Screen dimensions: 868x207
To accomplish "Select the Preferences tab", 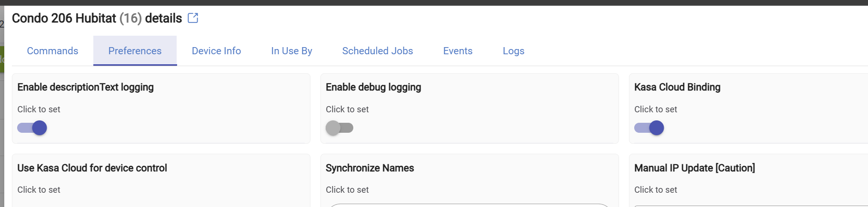I will pyautogui.click(x=135, y=51).
